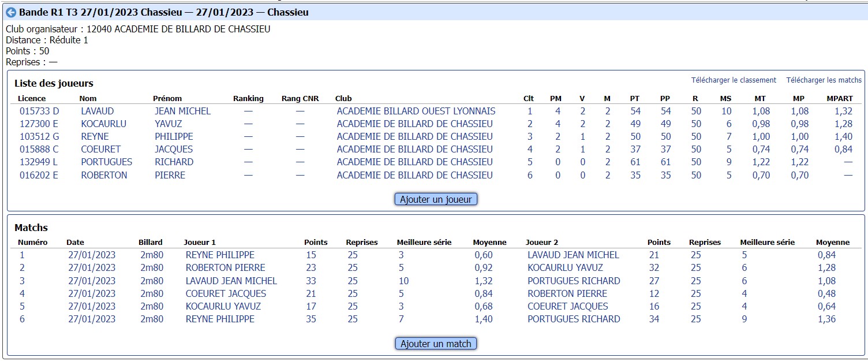868x361 pixels.
Task: Click Joueur 2 PORTUGUES RICHARD in match 6
Action: point(574,319)
